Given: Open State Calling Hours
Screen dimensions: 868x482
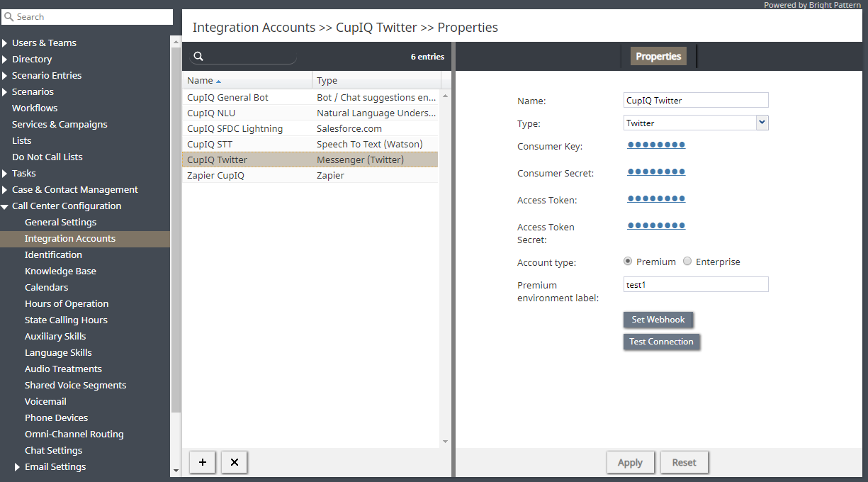Looking at the screenshot, I should (66, 320).
